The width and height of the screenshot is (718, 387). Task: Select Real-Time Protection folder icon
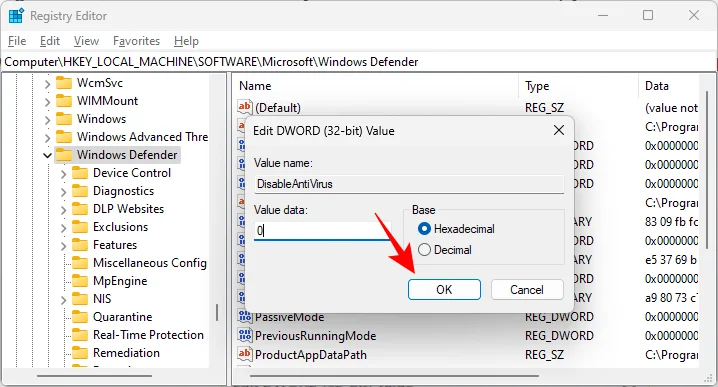coord(80,334)
